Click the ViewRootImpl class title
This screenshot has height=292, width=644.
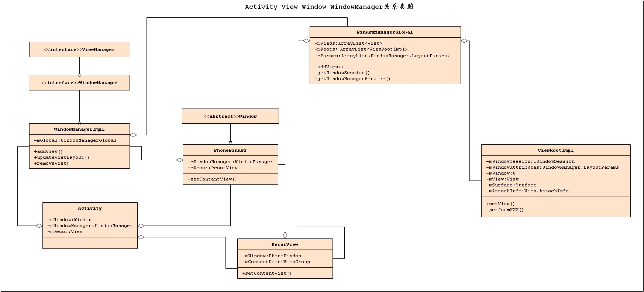click(556, 150)
